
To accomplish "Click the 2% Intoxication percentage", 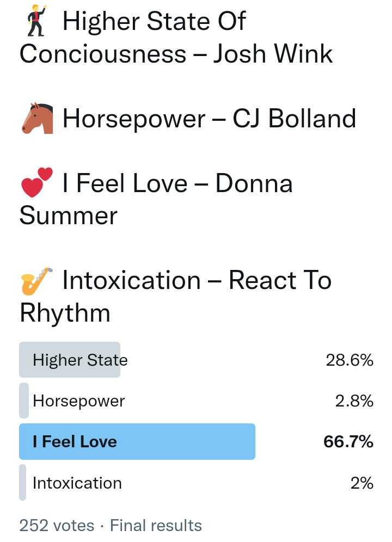I will (x=362, y=483).
